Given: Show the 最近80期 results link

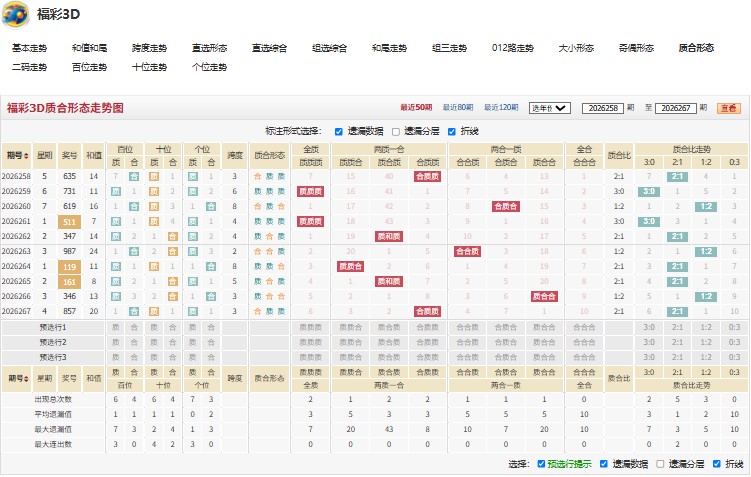Looking at the screenshot, I should (458, 108).
